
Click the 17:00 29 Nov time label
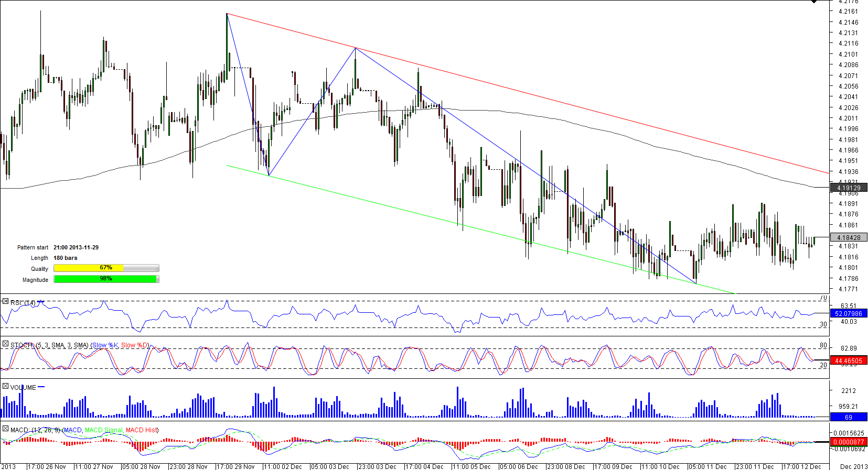235,466
